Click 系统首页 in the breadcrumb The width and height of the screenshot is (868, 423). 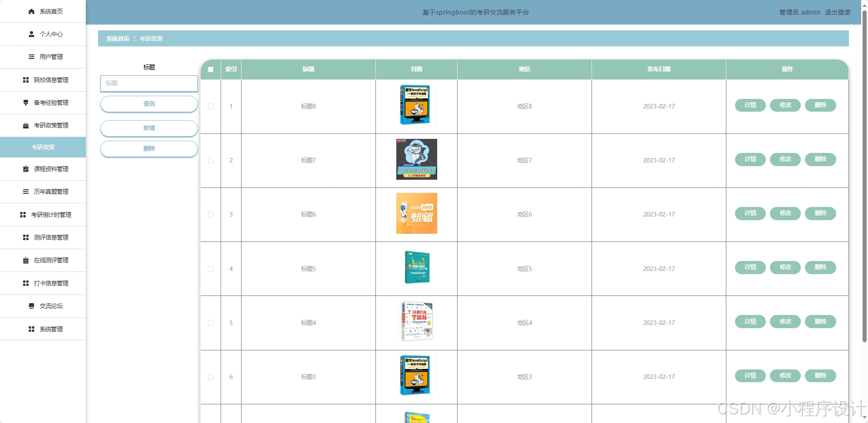coord(118,39)
